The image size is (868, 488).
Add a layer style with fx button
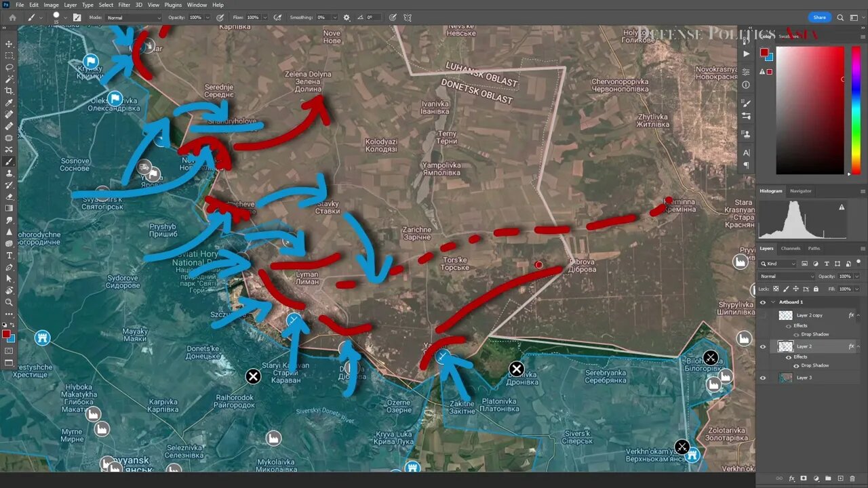point(791,479)
